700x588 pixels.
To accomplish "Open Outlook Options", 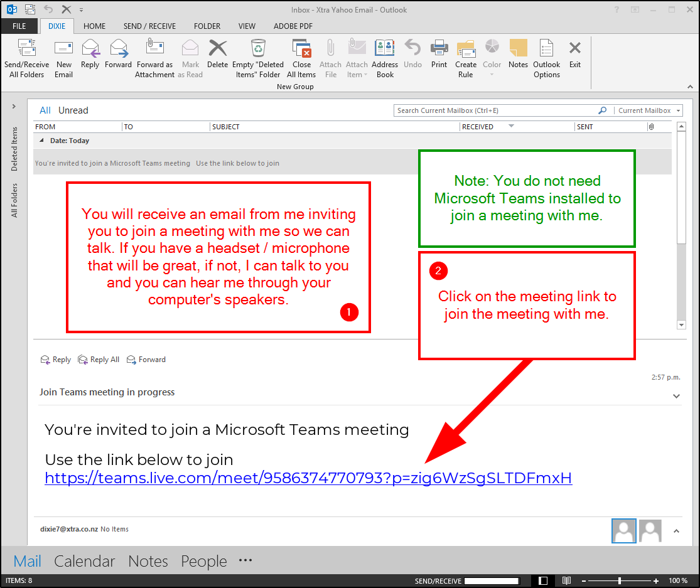I will coord(546,58).
